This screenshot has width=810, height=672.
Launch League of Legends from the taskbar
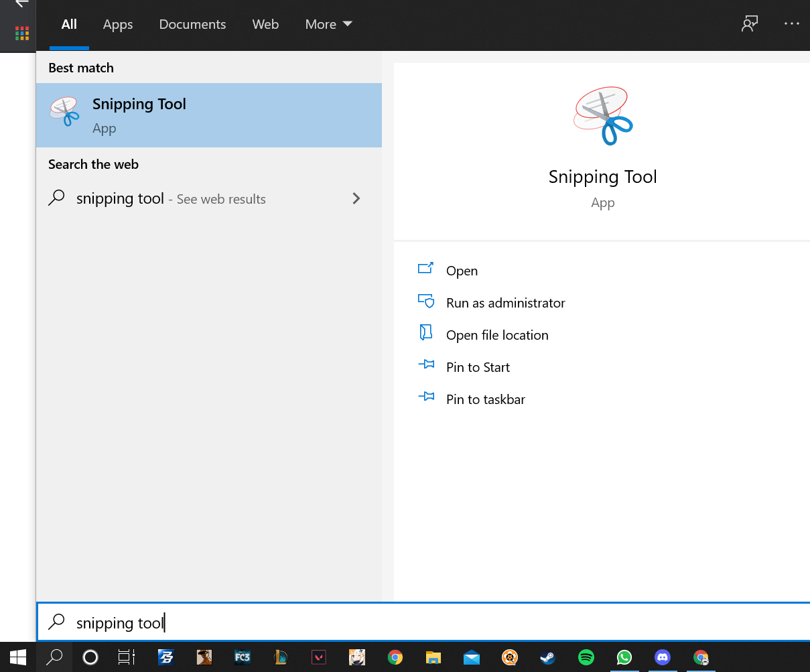click(x=281, y=657)
